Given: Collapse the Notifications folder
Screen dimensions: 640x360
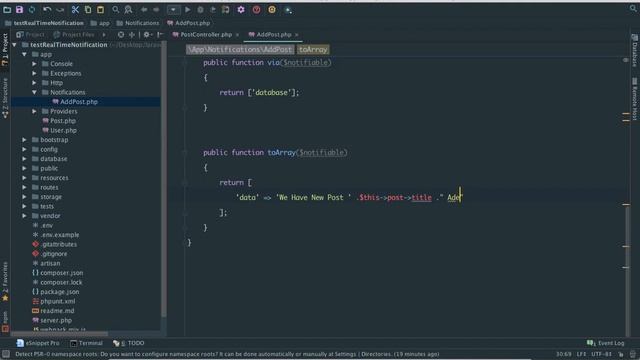Looking at the screenshot, I should click(34, 92).
